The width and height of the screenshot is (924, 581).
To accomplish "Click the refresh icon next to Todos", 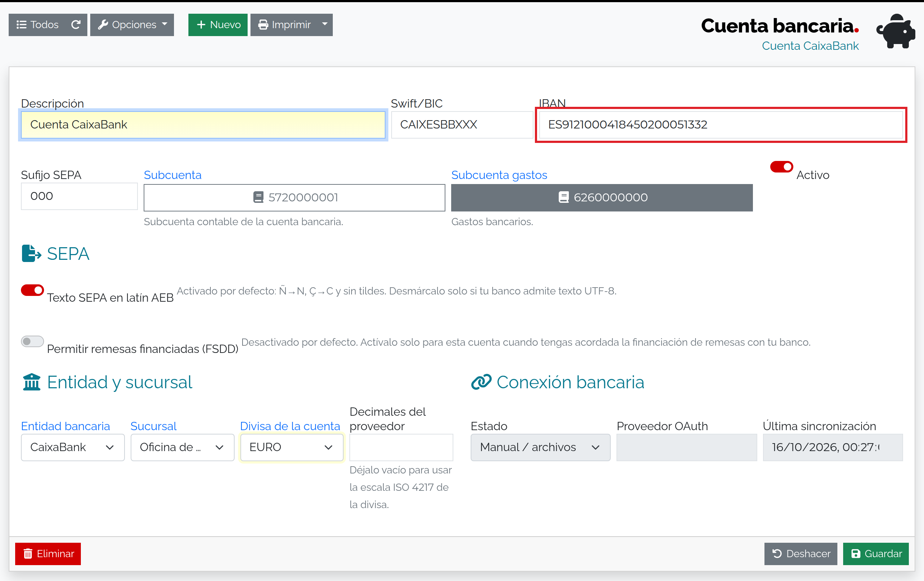I will [x=76, y=25].
